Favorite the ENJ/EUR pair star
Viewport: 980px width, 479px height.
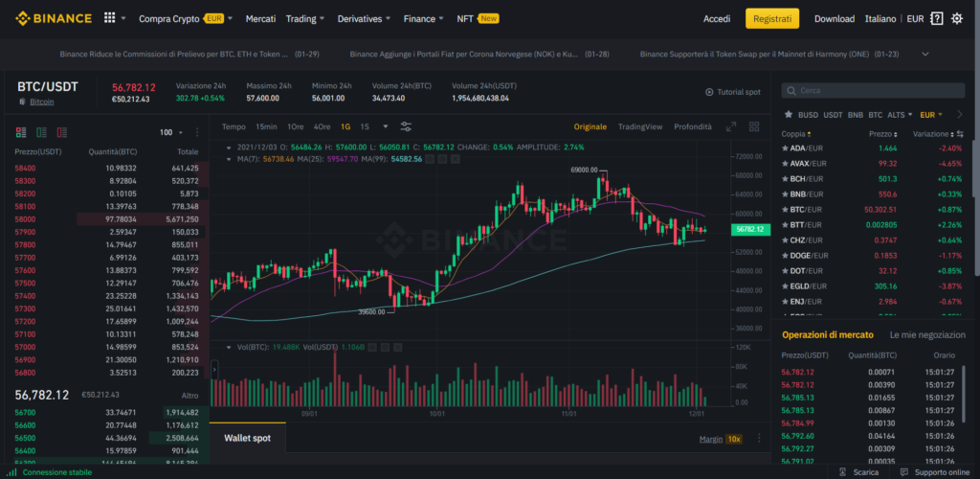coord(785,302)
